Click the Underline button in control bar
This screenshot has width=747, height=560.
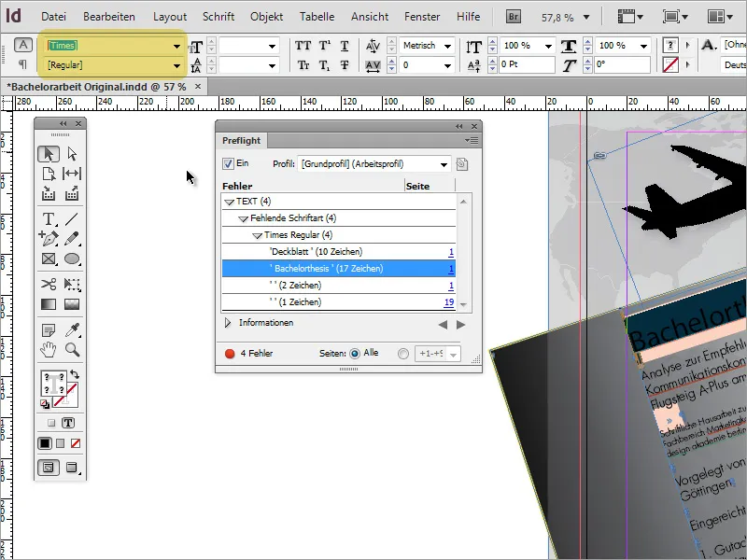(x=345, y=46)
